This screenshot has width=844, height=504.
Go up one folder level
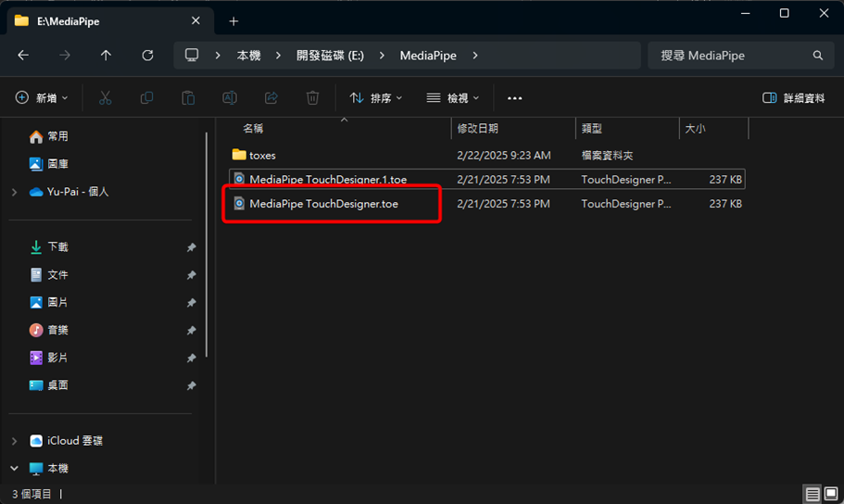(x=106, y=56)
